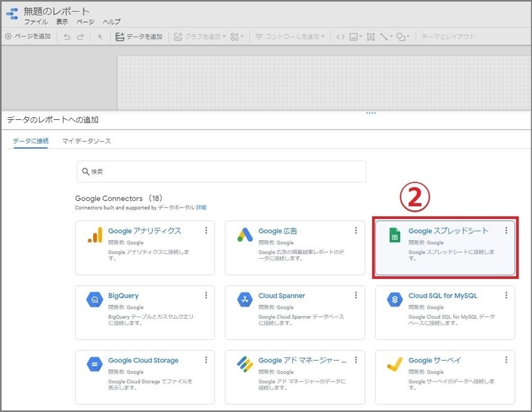Click the ページを追加 toolbar button
The height and width of the screenshot is (412, 532).
click(28, 37)
